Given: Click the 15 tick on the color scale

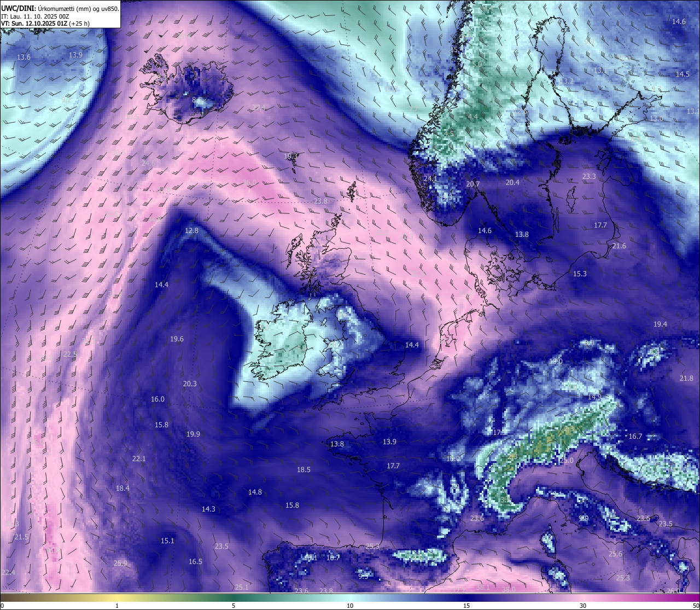Looking at the screenshot, I should pos(466,606).
